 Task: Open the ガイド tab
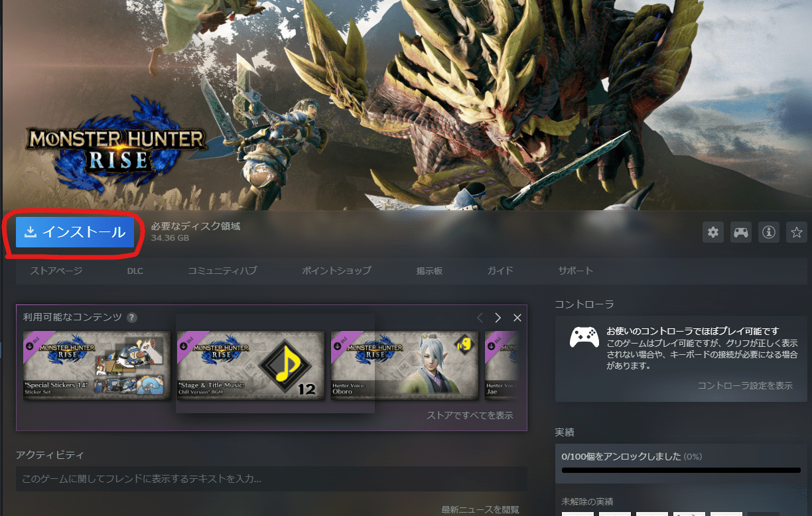[500, 271]
